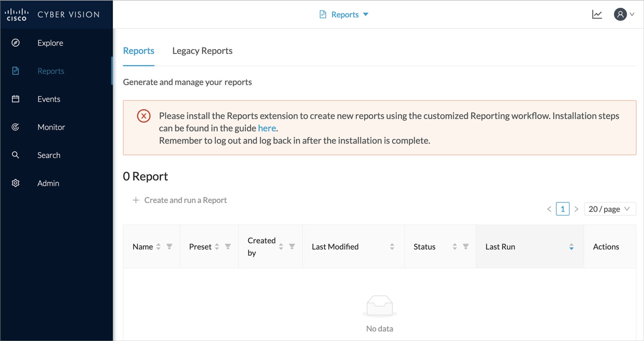Screen dimensions: 644x341
Task: Click the next page chevron in pagination
Action: tap(577, 209)
